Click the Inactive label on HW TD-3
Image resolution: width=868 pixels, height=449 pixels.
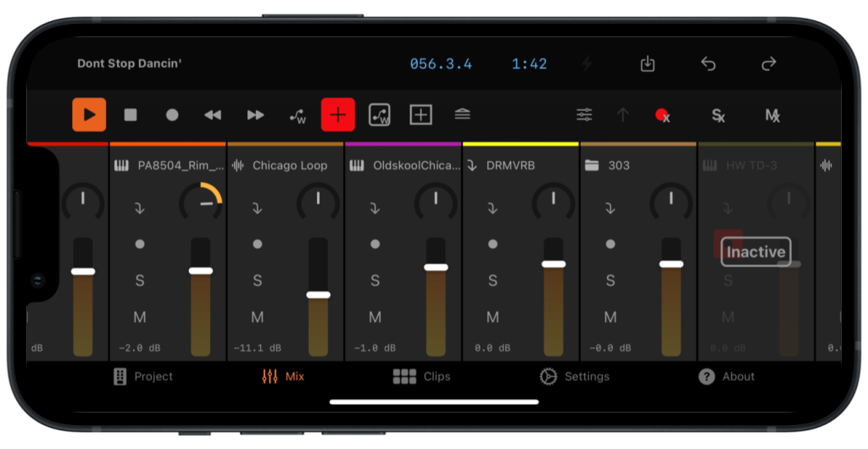755,252
